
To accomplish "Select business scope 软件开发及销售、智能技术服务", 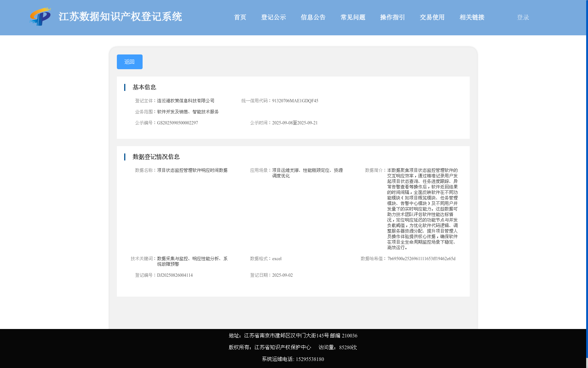I will (x=188, y=112).
